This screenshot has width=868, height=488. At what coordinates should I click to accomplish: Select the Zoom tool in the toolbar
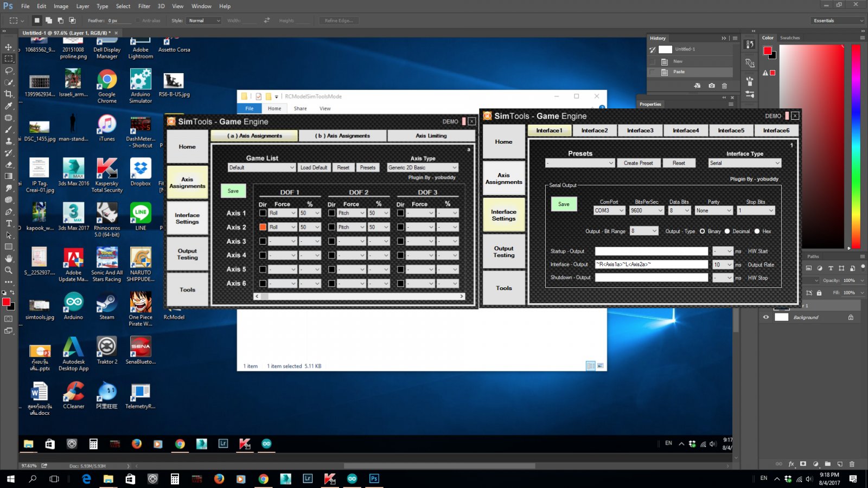pyautogui.click(x=9, y=270)
